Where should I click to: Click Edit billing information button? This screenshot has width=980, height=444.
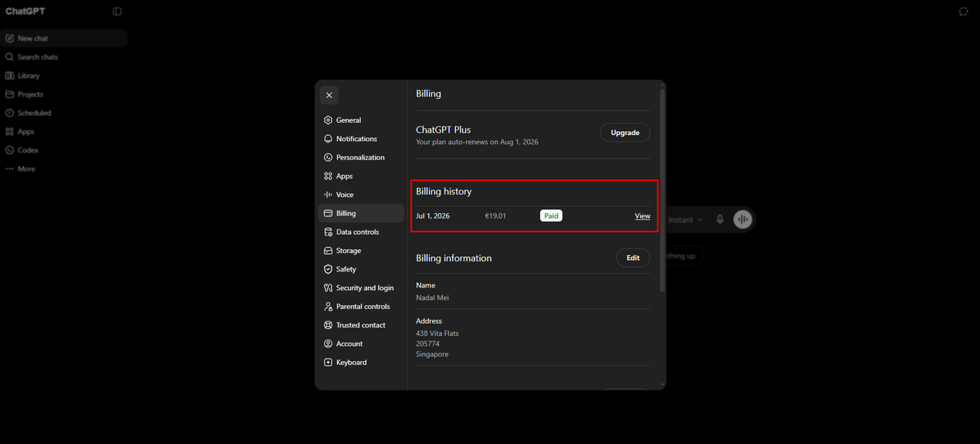click(x=633, y=258)
